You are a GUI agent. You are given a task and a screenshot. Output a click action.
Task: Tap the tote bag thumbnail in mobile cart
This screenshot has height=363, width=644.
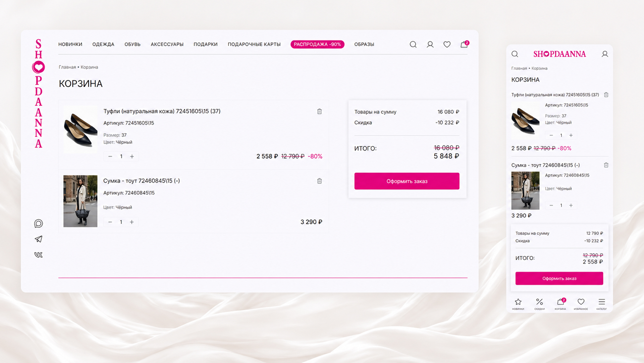525,191
